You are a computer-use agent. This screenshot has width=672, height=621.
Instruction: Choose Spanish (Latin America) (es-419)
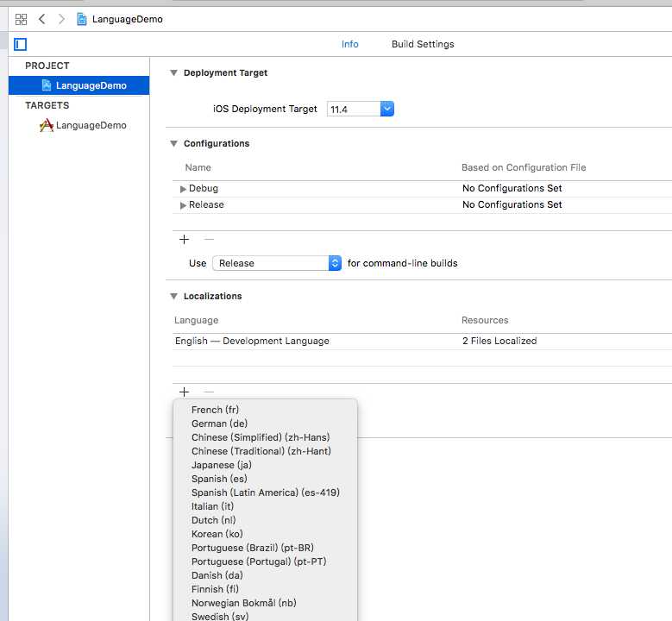(265, 492)
